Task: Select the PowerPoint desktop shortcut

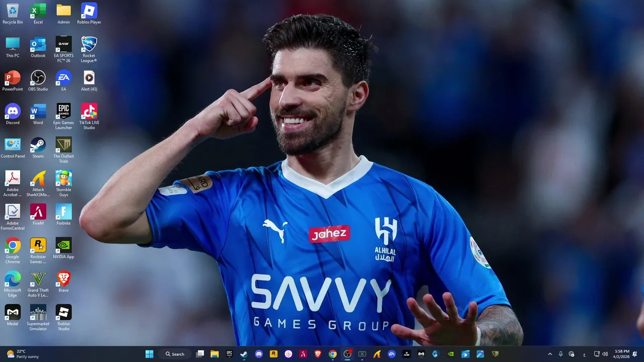Action: click(x=13, y=80)
